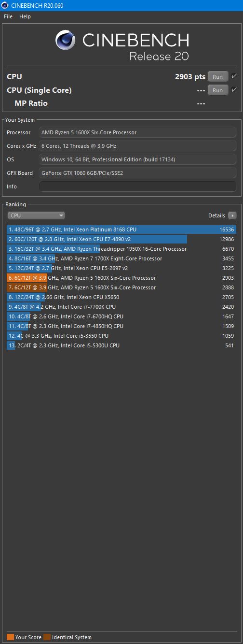
Task: Run the CPU Single Core benchmark
Action: [x=218, y=90]
